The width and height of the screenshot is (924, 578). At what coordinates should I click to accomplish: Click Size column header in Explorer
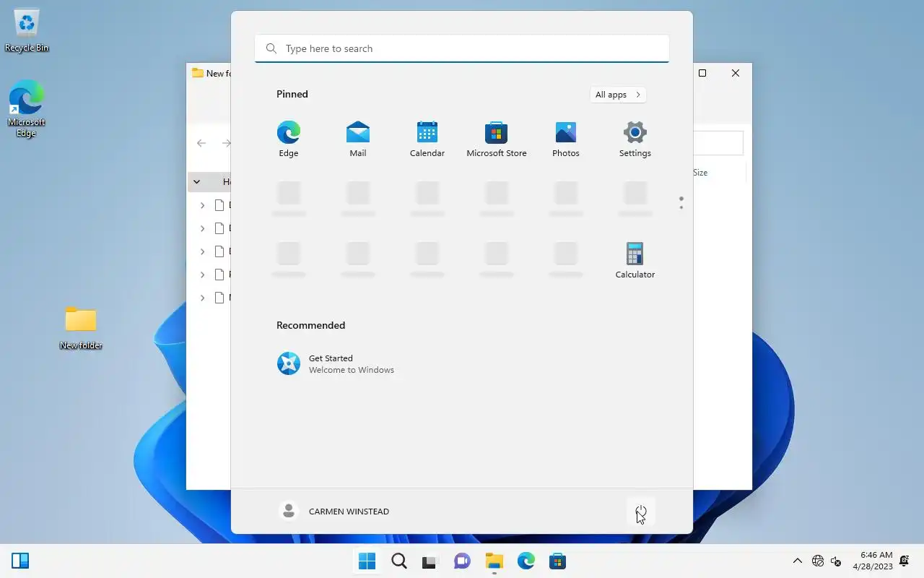click(x=700, y=173)
